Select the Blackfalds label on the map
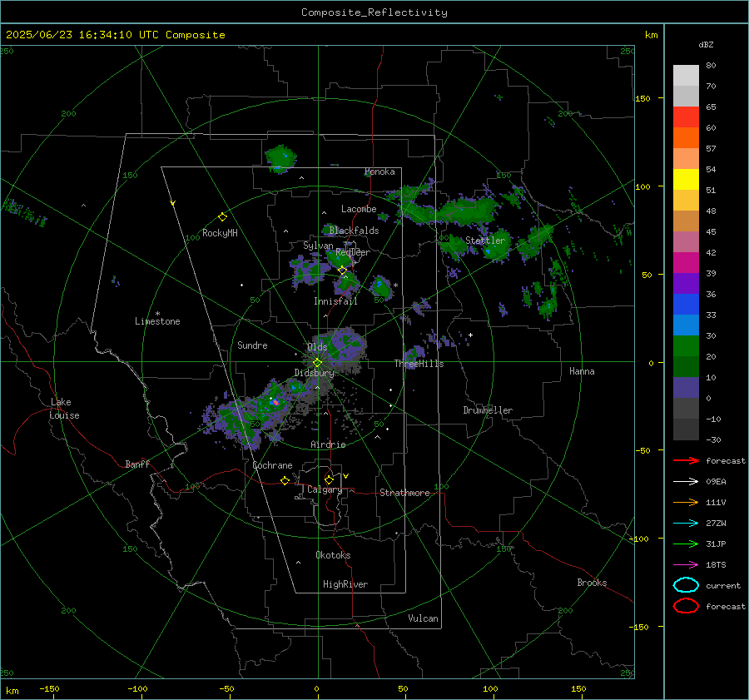 point(354,231)
